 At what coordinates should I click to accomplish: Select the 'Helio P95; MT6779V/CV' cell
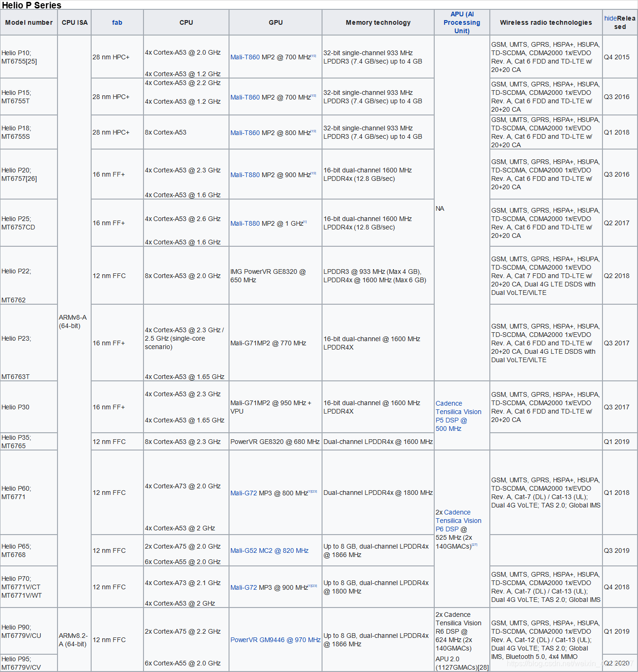[x=29, y=663]
